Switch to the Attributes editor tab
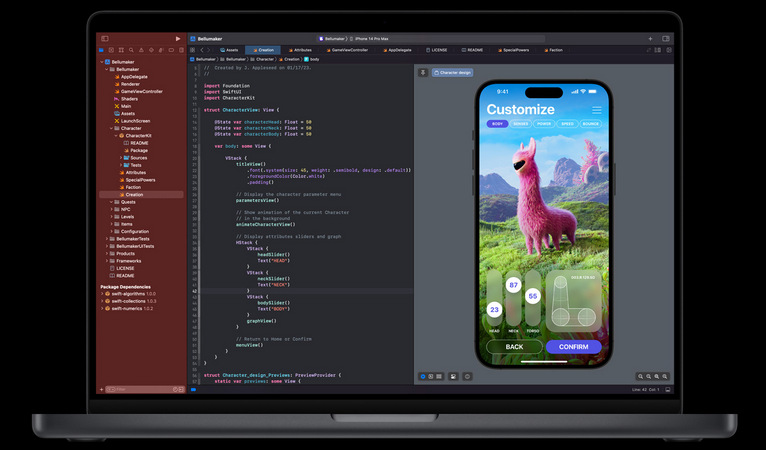 pyautogui.click(x=299, y=50)
